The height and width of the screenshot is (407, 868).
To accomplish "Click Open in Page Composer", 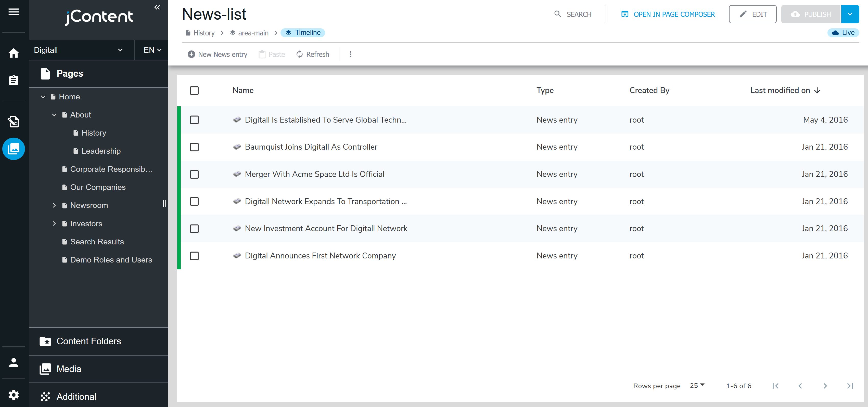I will coord(668,14).
